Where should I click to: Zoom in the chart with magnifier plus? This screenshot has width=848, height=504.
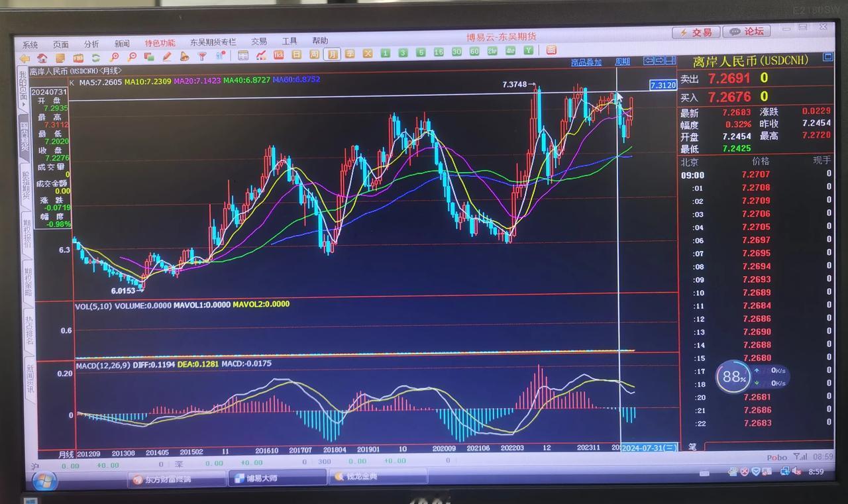pyautogui.click(x=114, y=57)
